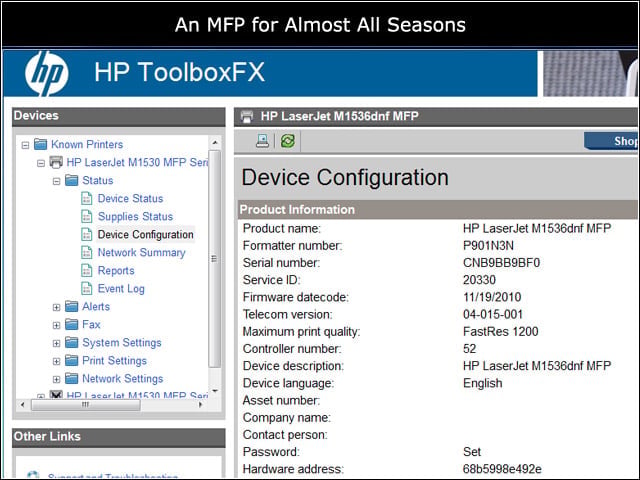Click the Known Printers folder icon
This screenshot has width=640, height=480.
coord(40,144)
